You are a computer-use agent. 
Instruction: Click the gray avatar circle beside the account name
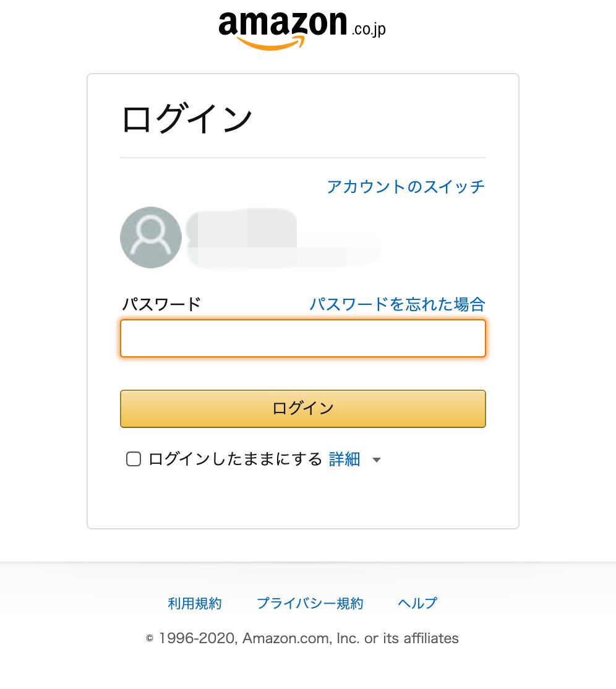pyautogui.click(x=150, y=238)
